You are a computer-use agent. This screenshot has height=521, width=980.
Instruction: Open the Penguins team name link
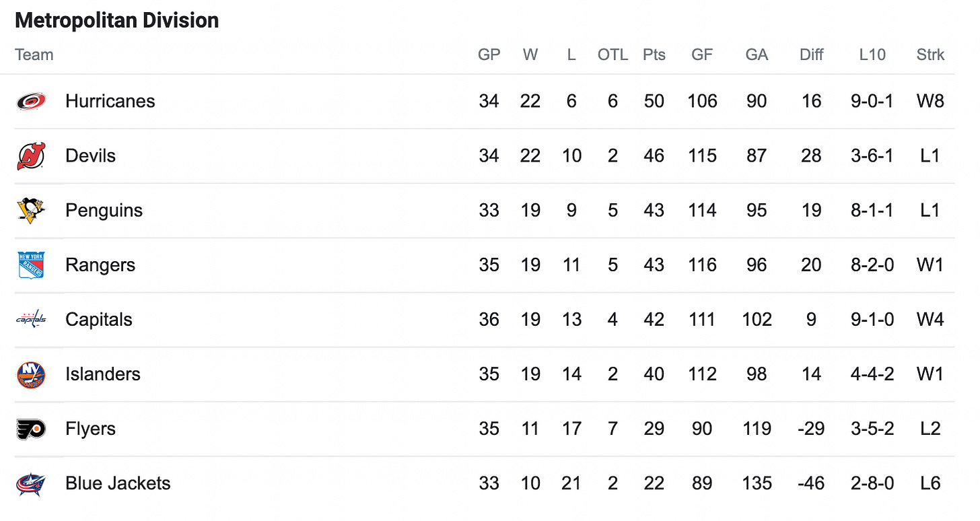tap(104, 211)
